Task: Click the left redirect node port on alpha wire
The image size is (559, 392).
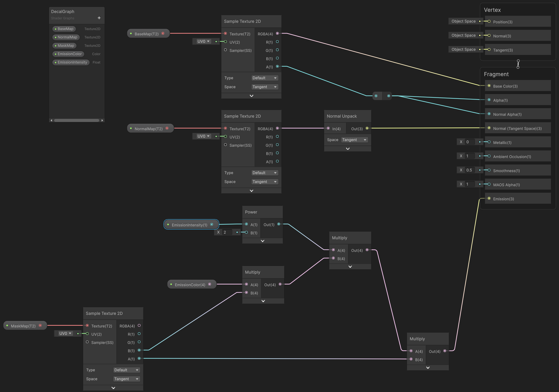Action: [x=376, y=96]
